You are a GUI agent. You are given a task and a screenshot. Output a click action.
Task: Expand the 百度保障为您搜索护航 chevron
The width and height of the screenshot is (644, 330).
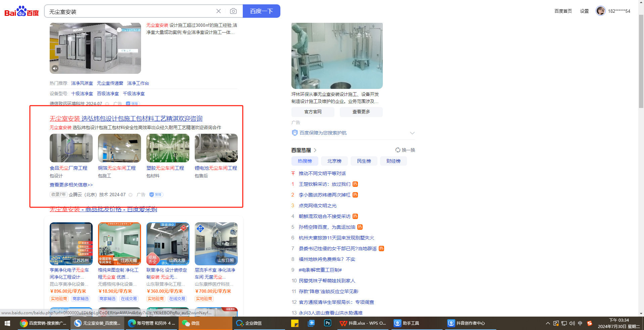click(412, 133)
